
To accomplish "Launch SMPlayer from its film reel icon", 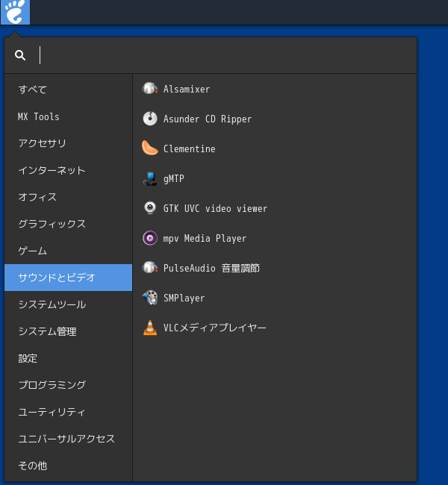I will coord(150,298).
